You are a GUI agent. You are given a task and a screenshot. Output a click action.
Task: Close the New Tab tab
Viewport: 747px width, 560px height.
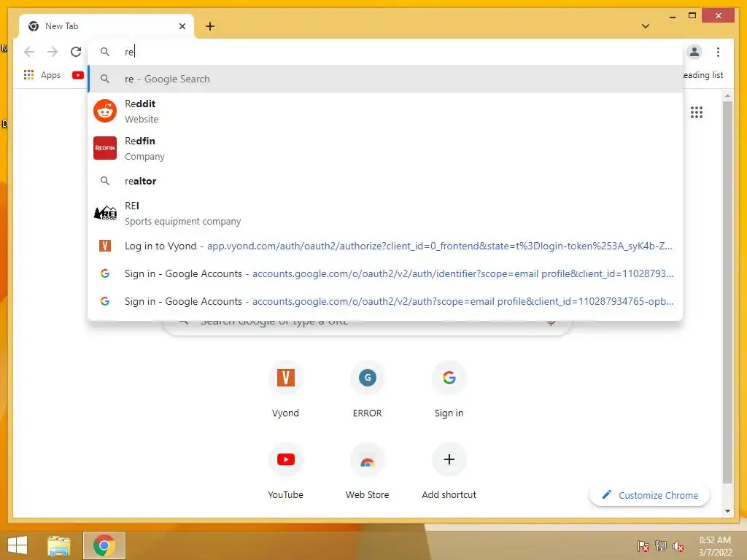coord(182,26)
